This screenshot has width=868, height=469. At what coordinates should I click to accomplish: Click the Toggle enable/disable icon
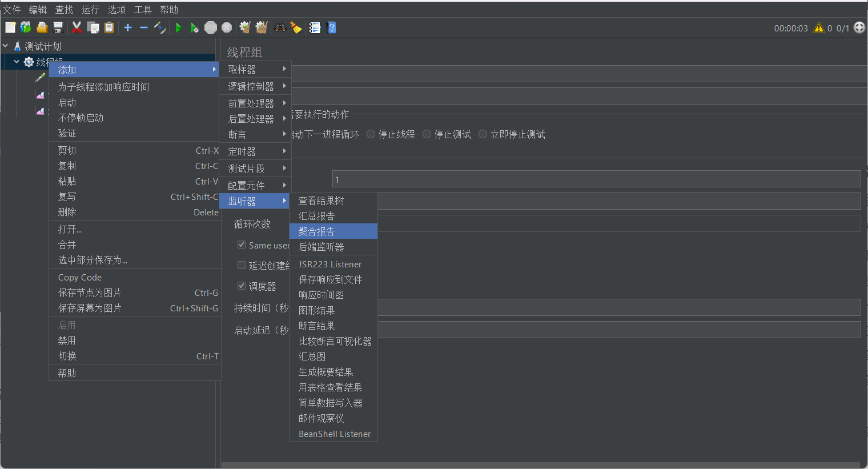coord(160,27)
